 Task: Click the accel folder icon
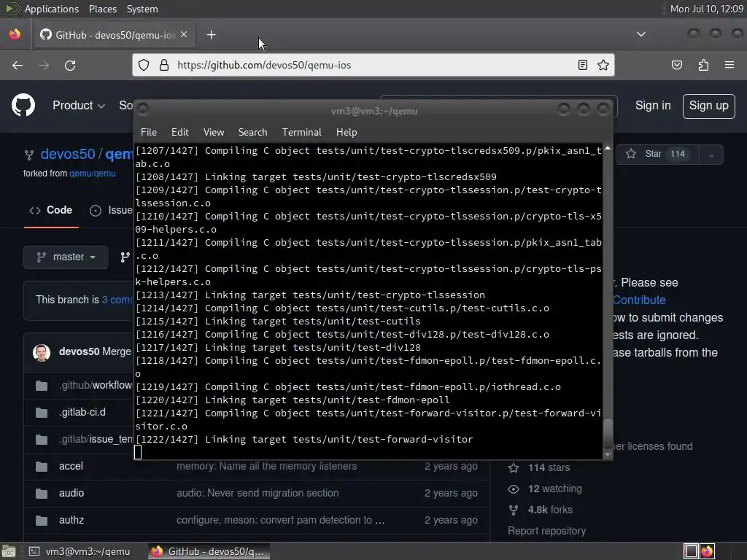tap(42, 466)
